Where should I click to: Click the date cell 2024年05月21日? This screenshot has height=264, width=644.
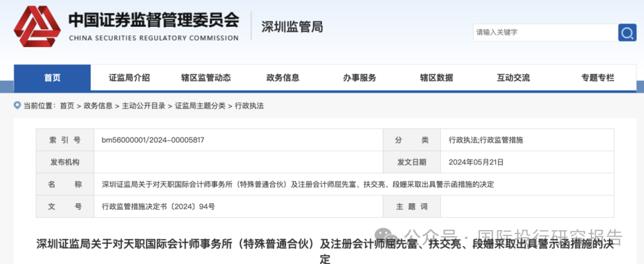pos(476,162)
